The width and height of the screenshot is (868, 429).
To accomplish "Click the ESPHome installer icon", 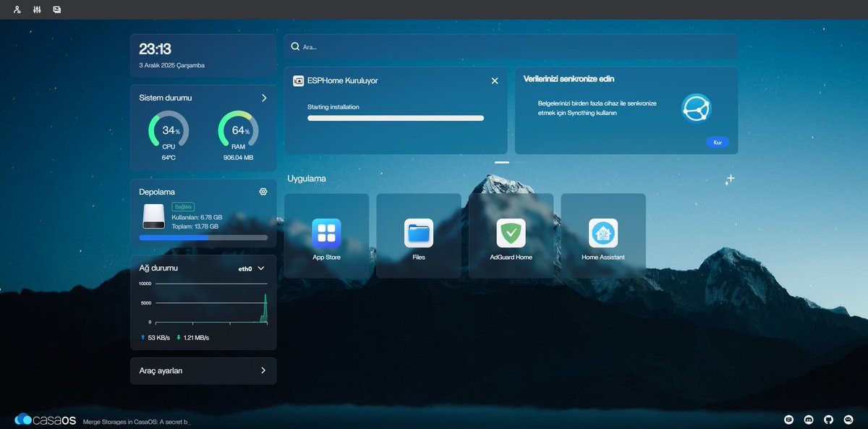I will 298,81.
